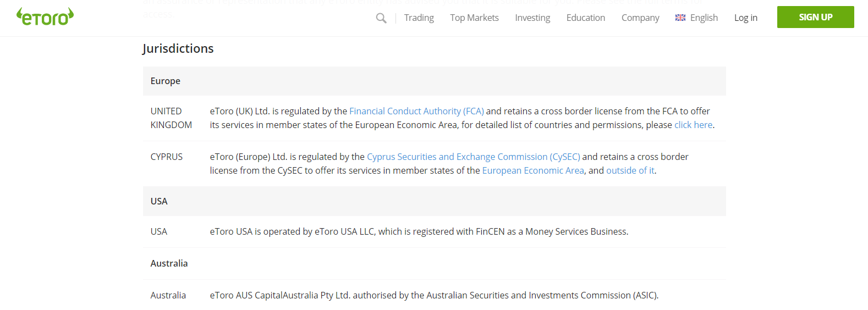868x310 pixels.
Task: Expand the Company menu
Action: pyautogui.click(x=640, y=18)
